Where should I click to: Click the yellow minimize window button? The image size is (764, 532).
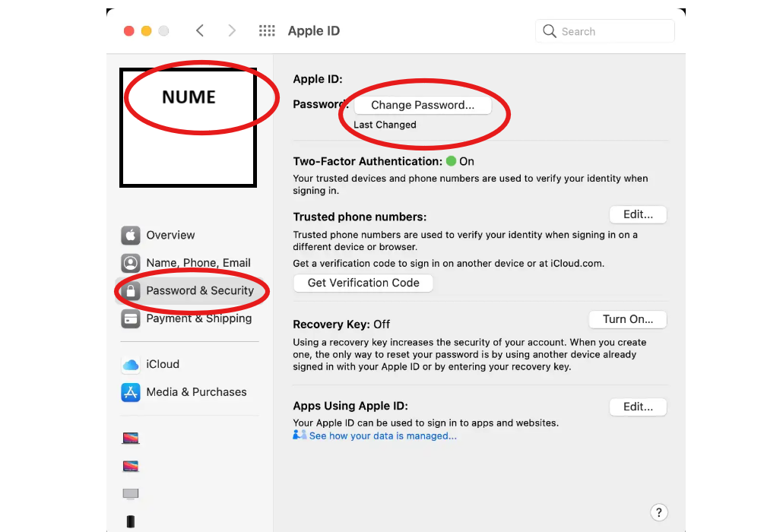point(146,31)
